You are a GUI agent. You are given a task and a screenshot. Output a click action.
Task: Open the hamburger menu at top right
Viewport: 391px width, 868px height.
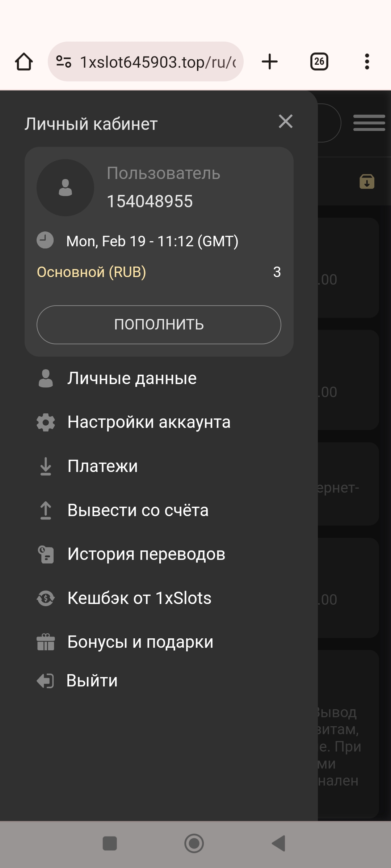[x=369, y=123]
